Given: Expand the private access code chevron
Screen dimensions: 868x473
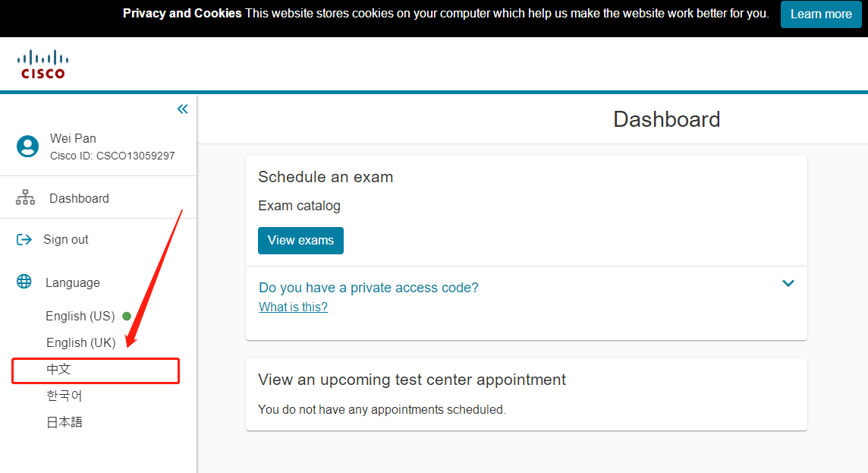Looking at the screenshot, I should coord(788,283).
